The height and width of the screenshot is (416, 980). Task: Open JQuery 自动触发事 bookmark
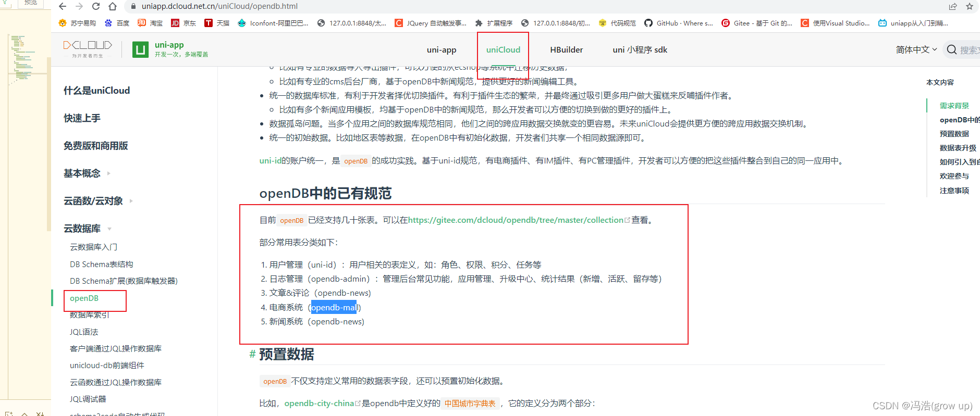pos(431,23)
